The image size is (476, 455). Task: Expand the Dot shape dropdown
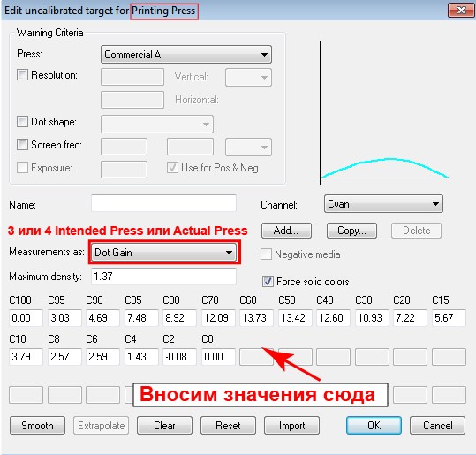[157, 124]
